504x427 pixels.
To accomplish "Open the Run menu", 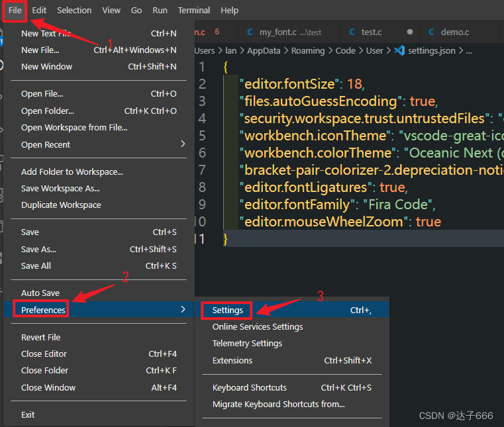I will (x=160, y=11).
